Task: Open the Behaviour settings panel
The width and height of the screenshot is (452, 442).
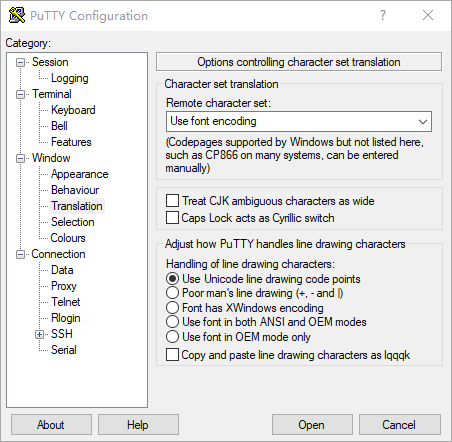Action: [x=75, y=190]
